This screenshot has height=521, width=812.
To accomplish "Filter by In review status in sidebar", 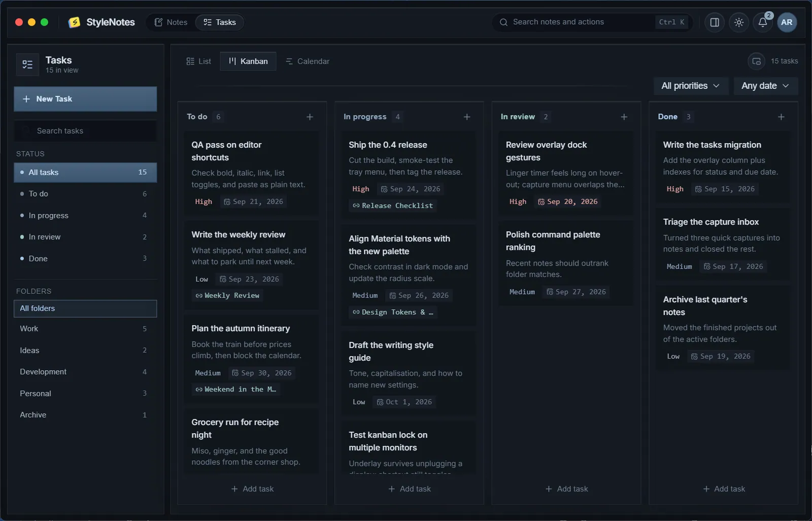I will click(85, 237).
